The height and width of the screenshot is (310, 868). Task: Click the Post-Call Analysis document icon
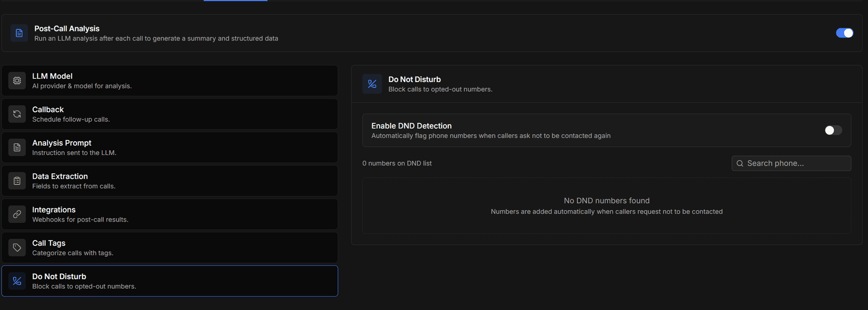click(x=19, y=33)
